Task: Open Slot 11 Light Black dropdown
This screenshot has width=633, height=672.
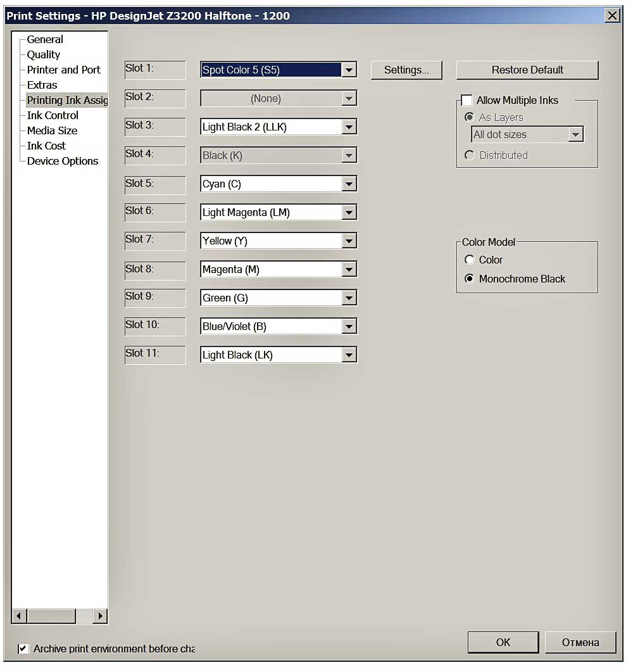Action: pyautogui.click(x=279, y=355)
